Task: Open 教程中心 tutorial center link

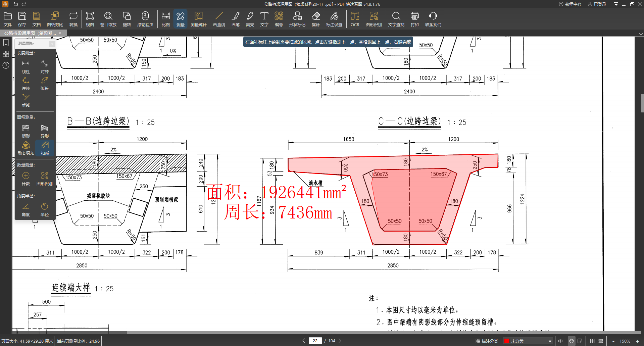Action: point(570,4)
